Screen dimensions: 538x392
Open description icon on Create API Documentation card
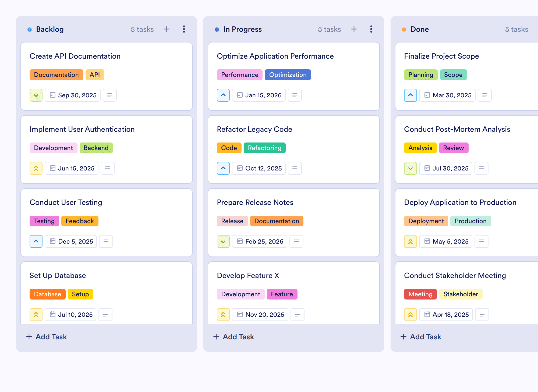(x=110, y=95)
